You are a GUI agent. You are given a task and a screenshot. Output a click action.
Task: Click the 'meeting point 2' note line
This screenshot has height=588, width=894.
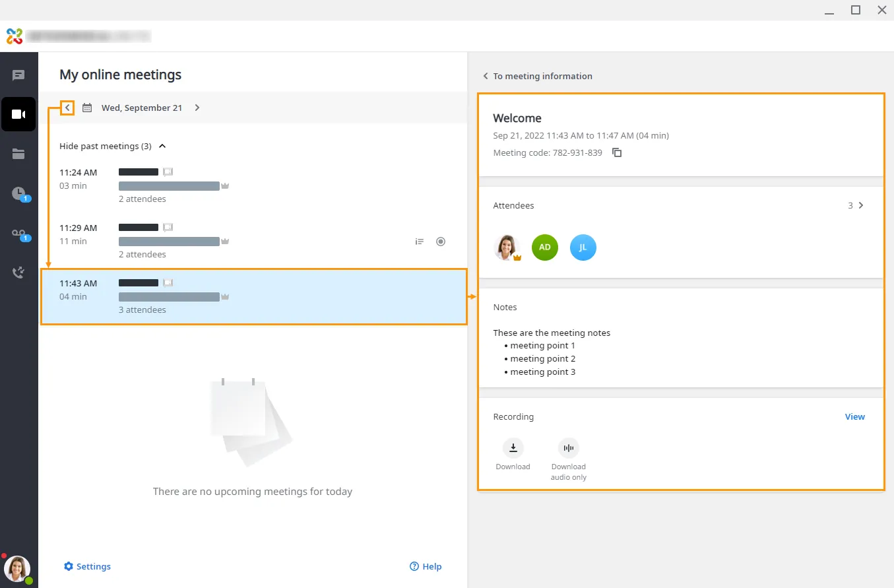click(542, 359)
